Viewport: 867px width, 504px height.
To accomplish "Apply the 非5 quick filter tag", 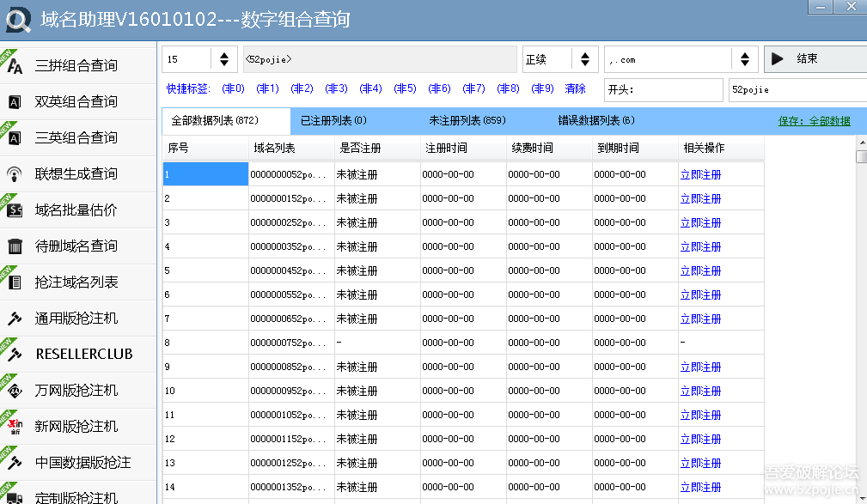I will 405,88.
